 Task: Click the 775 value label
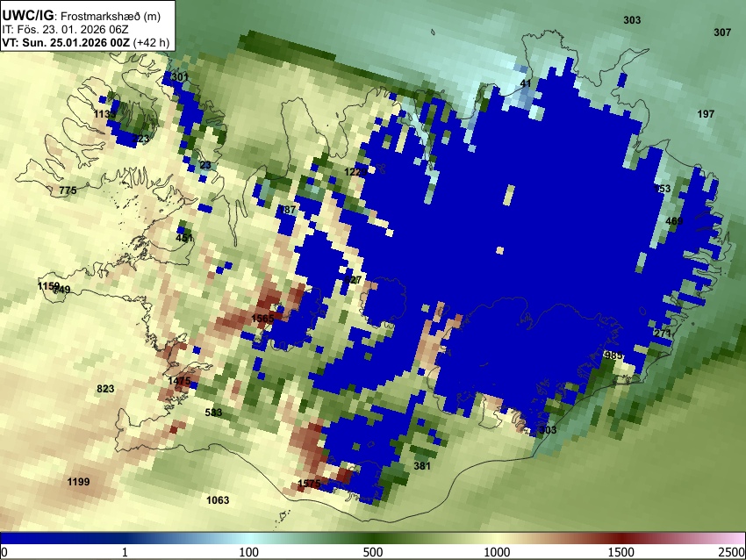click(x=68, y=190)
